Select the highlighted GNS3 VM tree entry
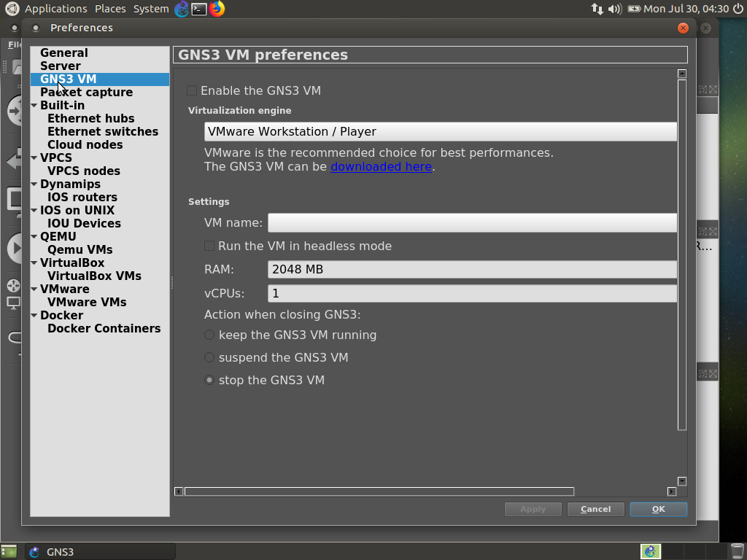747x560 pixels. 100,79
